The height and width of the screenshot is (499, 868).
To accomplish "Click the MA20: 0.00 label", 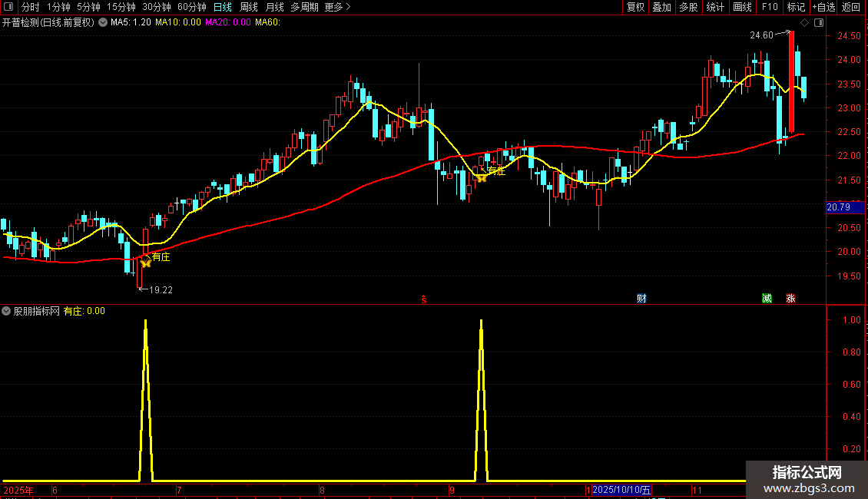I will [228, 23].
